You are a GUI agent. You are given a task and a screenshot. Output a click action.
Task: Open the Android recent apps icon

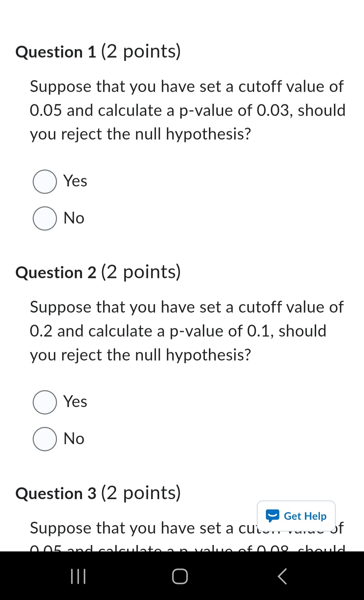coord(78,576)
